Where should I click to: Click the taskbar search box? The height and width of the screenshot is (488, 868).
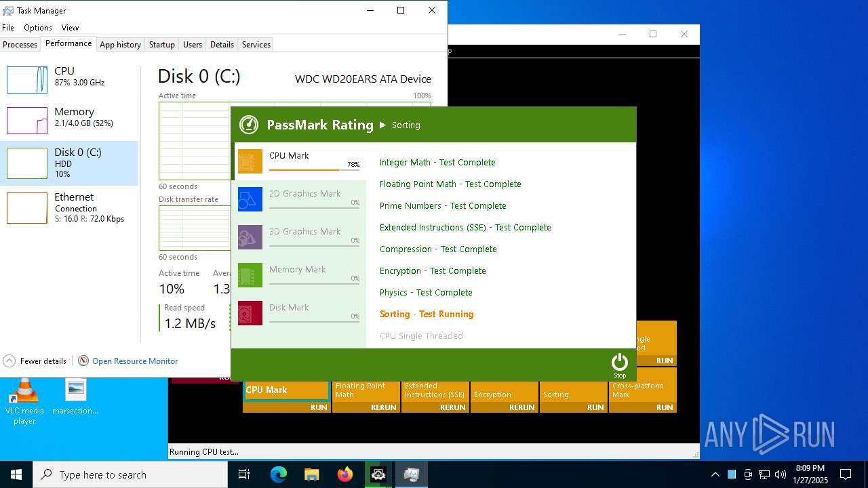click(x=130, y=474)
